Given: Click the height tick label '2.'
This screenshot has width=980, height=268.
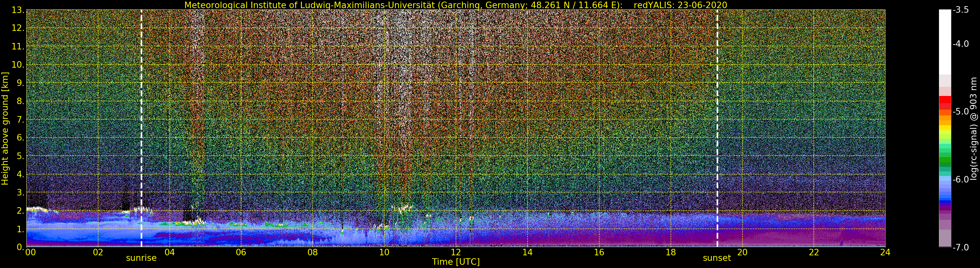Looking at the screenshot, I should [20, 211].
